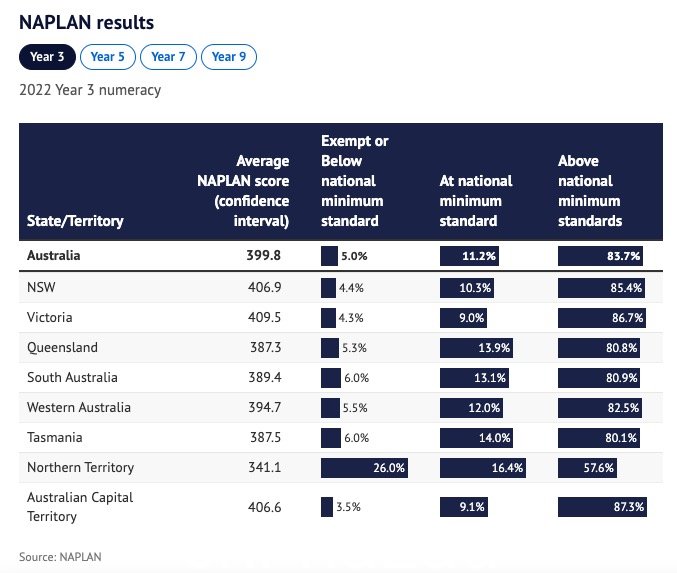The height and width of the screenshot is (573, 677).
Task: Click the Exempt or Below national minimum header
Action: coord(354,181)
